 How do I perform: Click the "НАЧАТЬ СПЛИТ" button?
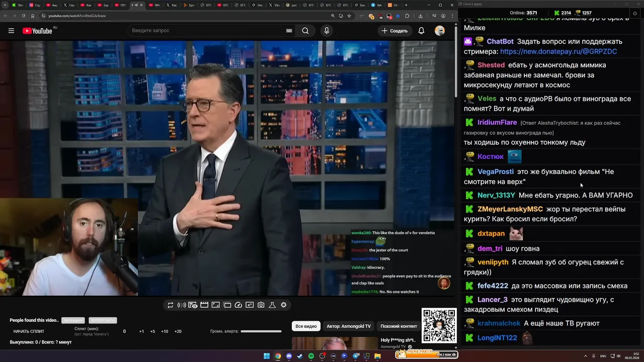click(x=29, y=331)
